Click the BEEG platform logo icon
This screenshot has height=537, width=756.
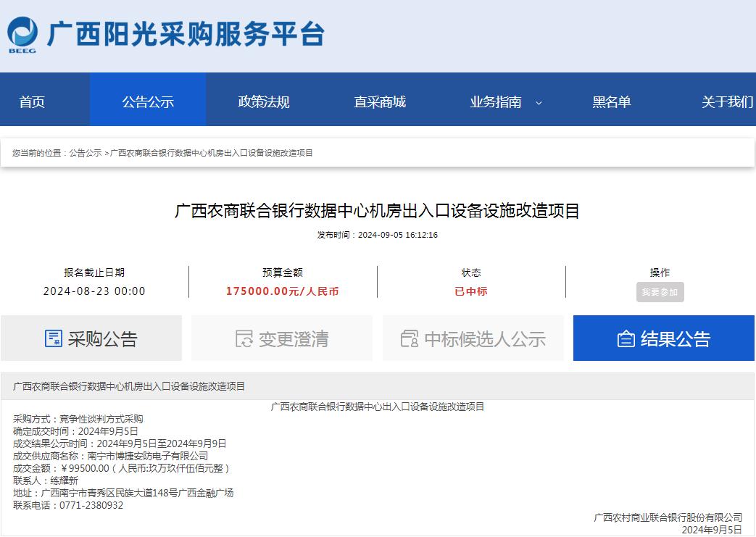tap(22, 35)
